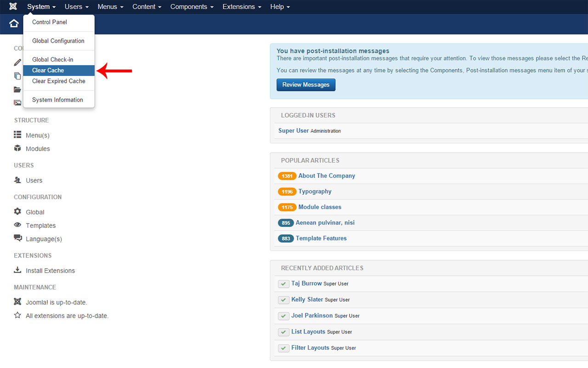Choose Global Check-in menu entry
This screenshot has width=588, height=368.
(59, 59)
